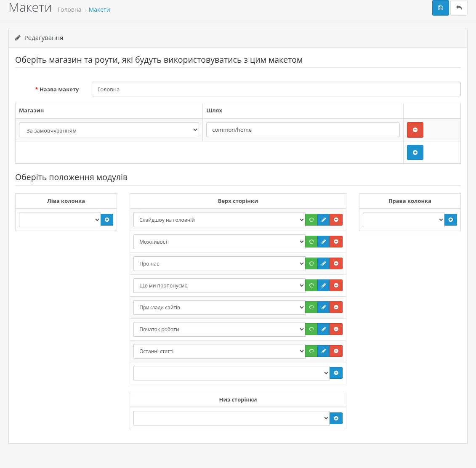Edit the Приклади сайтів module
Viewport: 476px width, 468px height.
tap(324, 307)
